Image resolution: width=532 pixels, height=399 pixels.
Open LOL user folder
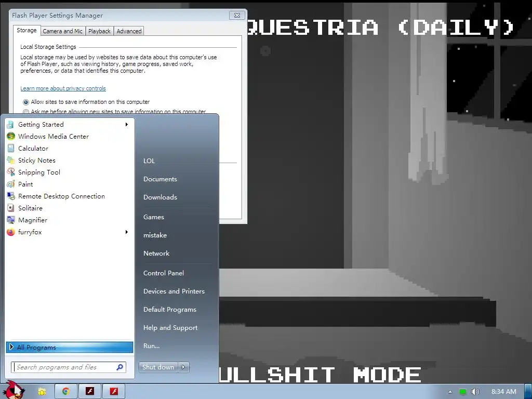point(149,161)
